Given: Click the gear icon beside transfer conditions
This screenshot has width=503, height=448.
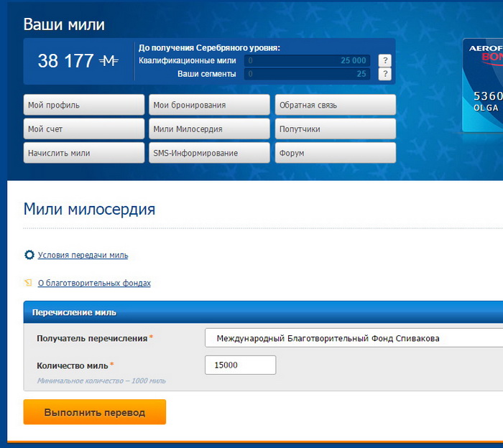Looking at the screenshot, I should 29,255.
